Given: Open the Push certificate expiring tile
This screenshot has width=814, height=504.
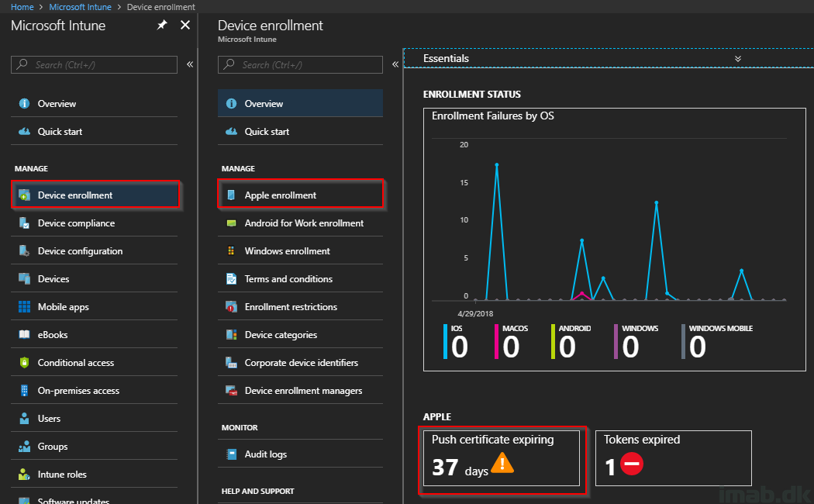Looking at the screenshot, I should point(502,458).
